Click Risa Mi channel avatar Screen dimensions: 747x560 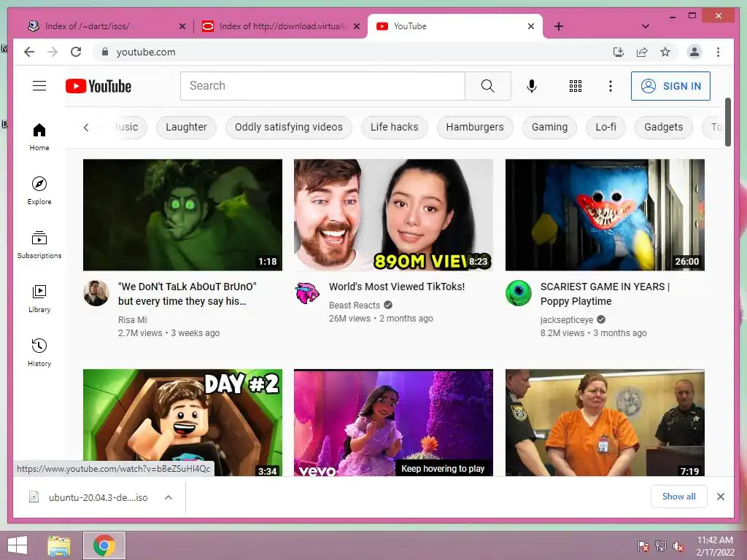pos(96,293)
